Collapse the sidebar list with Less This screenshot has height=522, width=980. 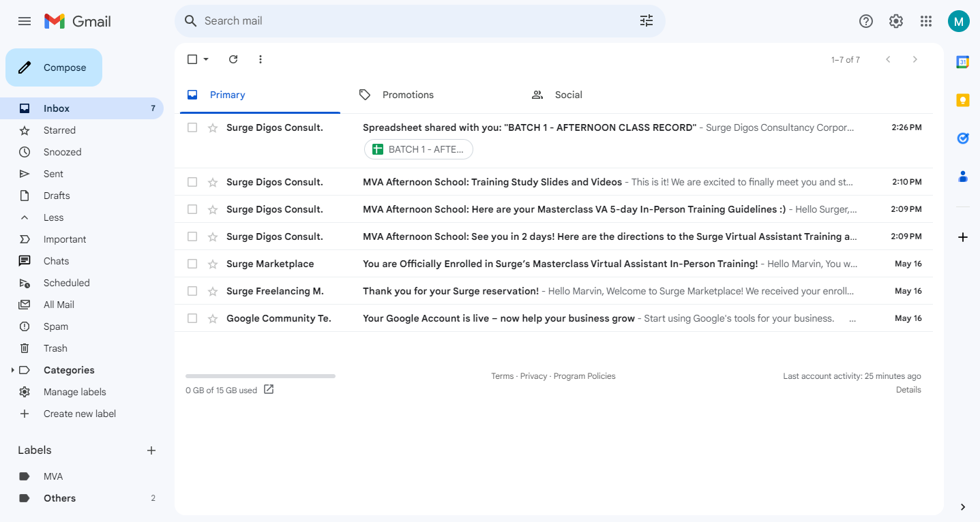coord(53,217)
